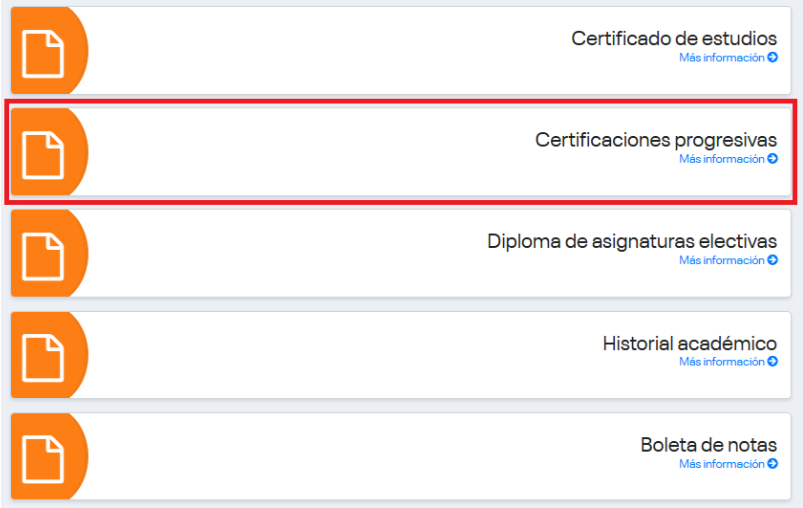The width and height of the screenshot is (803, 508).
Task: Select the Certificaciones progresivas title
Action: click(656, 141)
